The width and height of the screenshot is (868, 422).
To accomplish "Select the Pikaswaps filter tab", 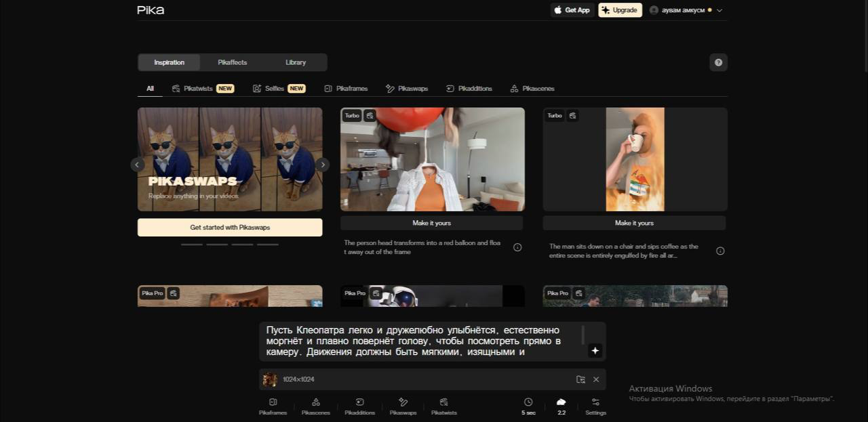I will coord(407,89).
